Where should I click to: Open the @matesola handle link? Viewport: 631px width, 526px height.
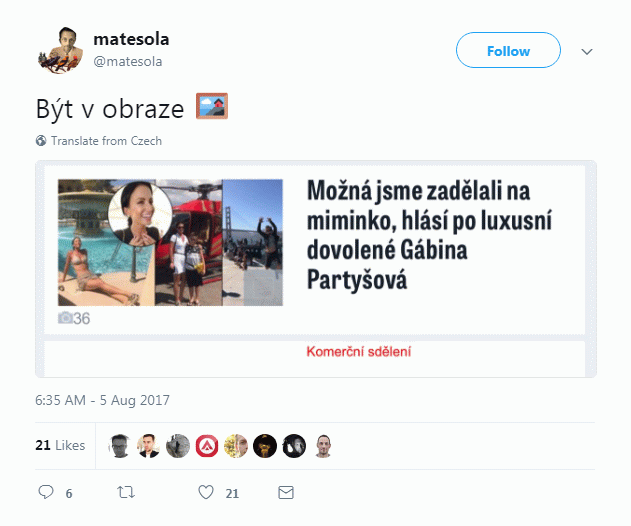(x=128, y=62)
